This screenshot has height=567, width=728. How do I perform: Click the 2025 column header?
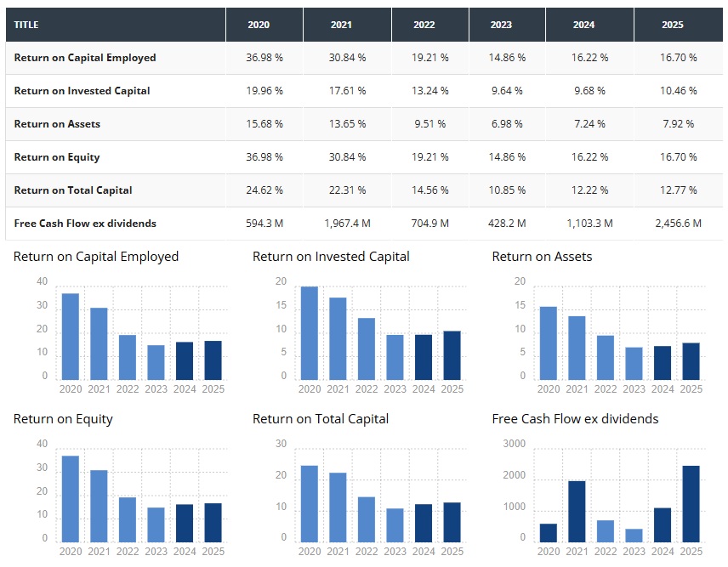point(672,25)
